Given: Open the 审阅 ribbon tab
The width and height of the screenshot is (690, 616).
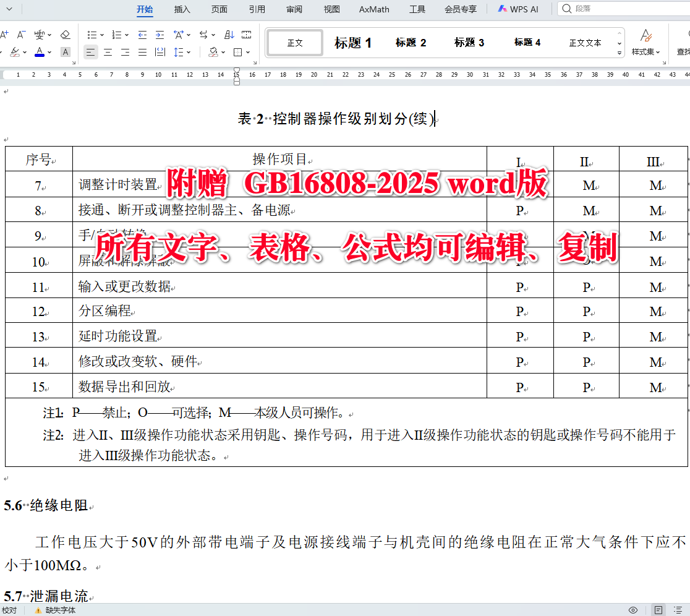Looking at the screenshot, I should tap(294, 9).
